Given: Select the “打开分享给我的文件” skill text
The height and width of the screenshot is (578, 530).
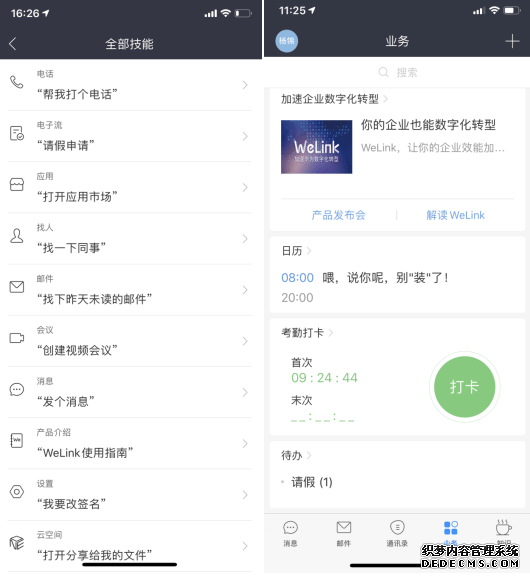Looking at the screenshot, I should click(94, 556).
